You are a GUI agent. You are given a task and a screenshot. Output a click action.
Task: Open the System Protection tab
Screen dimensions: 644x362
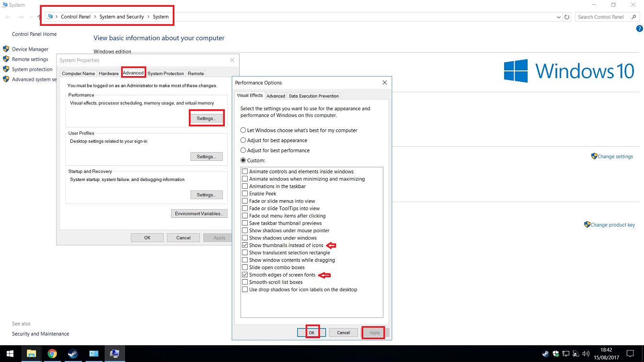click(x=166, y=73)
